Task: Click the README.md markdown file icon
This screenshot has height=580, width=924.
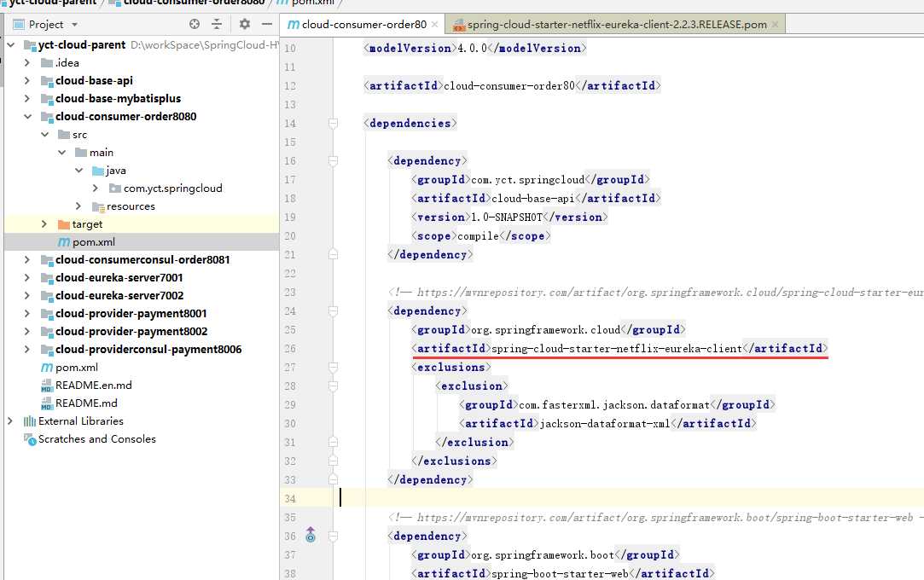Action: tap(47, 403)
